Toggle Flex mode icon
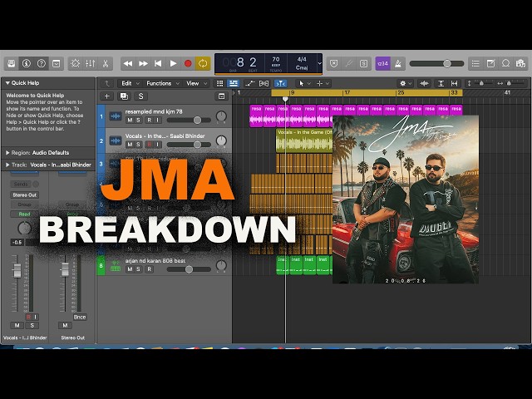The image size is (532, 399). coord(264,83)
